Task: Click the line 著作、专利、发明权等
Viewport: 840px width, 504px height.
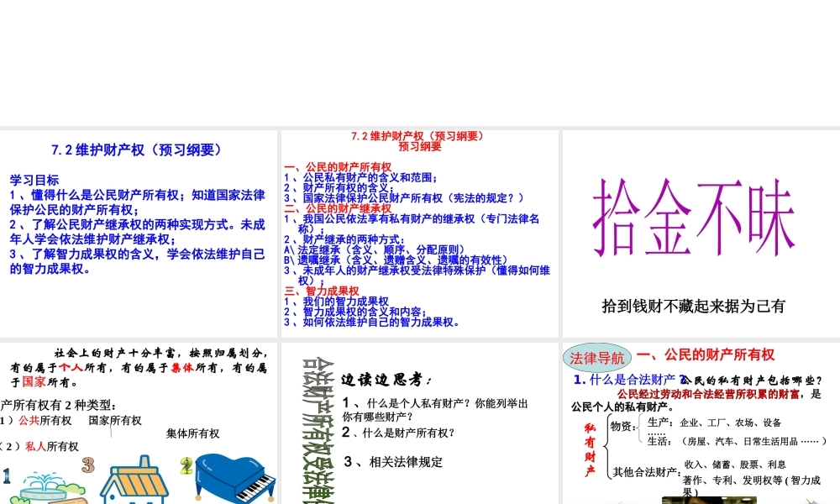Action: 751,486
